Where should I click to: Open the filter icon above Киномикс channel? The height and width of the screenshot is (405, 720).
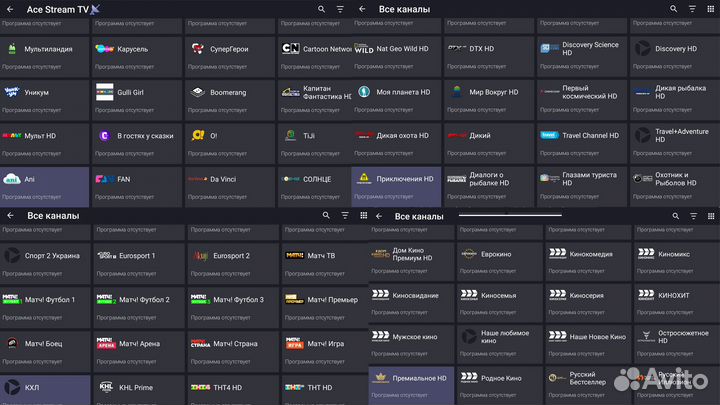693,216
